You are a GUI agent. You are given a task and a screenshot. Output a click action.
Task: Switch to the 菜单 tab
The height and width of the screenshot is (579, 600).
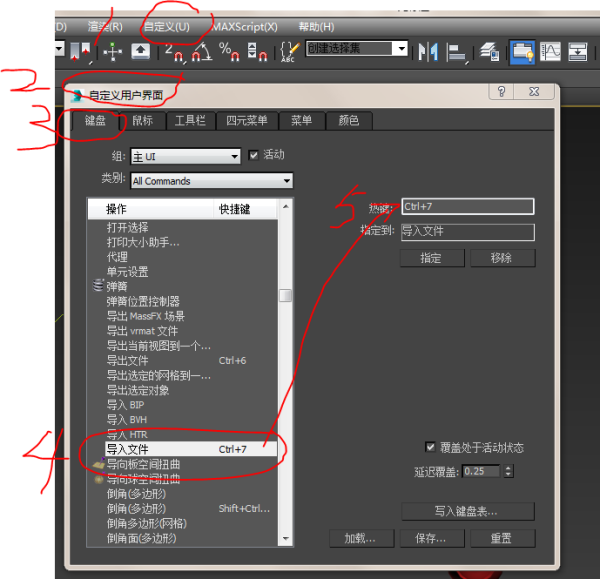click(x=302, y=121)
